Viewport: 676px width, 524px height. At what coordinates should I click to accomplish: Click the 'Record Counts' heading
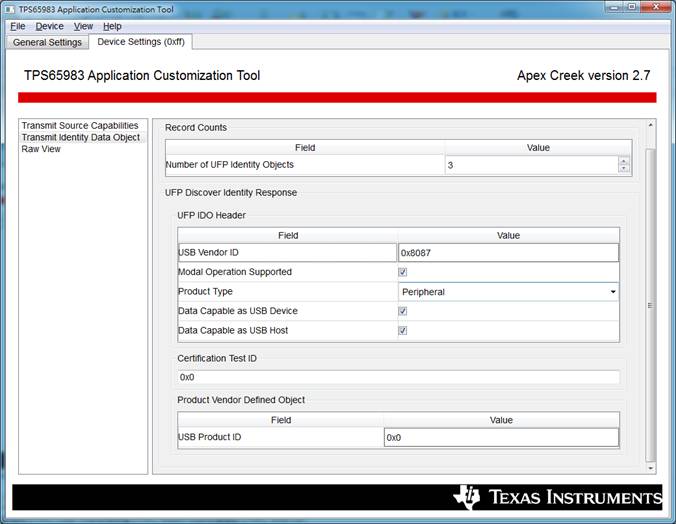[x=196, y=128]
